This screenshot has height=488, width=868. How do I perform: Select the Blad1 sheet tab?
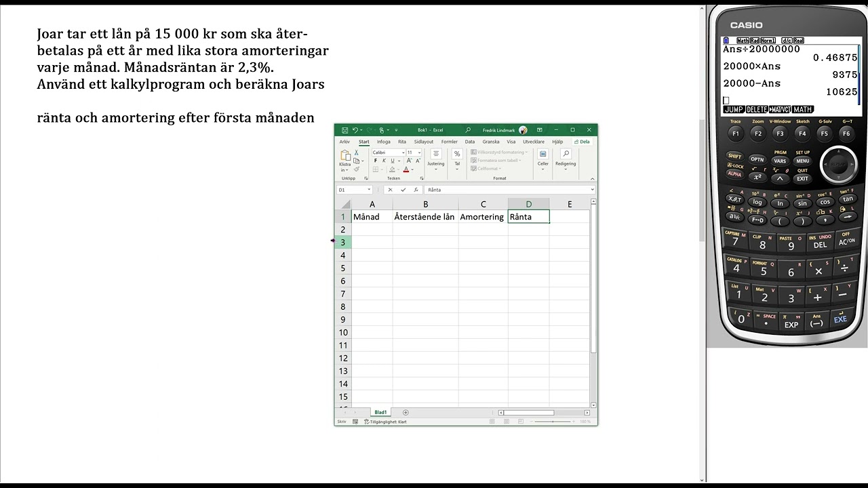pyautogui.click(x=380, y=412)
